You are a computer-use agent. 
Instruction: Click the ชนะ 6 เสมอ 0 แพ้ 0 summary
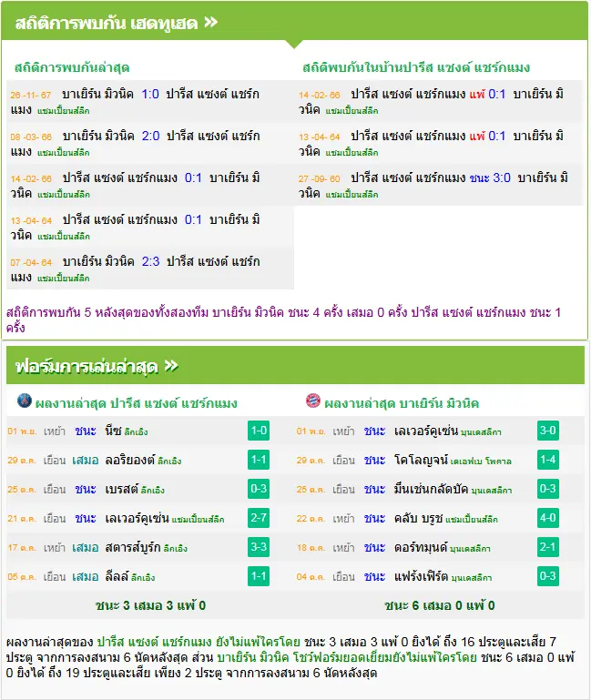[x=440, y=605]
